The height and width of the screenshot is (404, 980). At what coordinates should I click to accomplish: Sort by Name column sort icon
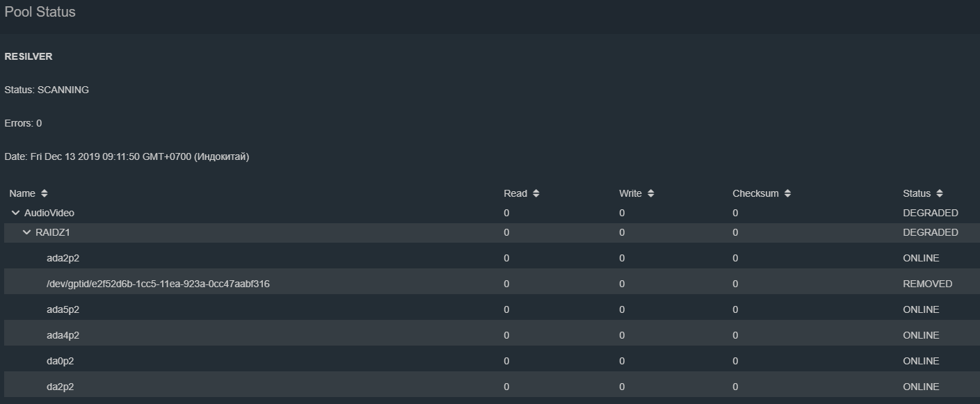click(x=45, y=193)
